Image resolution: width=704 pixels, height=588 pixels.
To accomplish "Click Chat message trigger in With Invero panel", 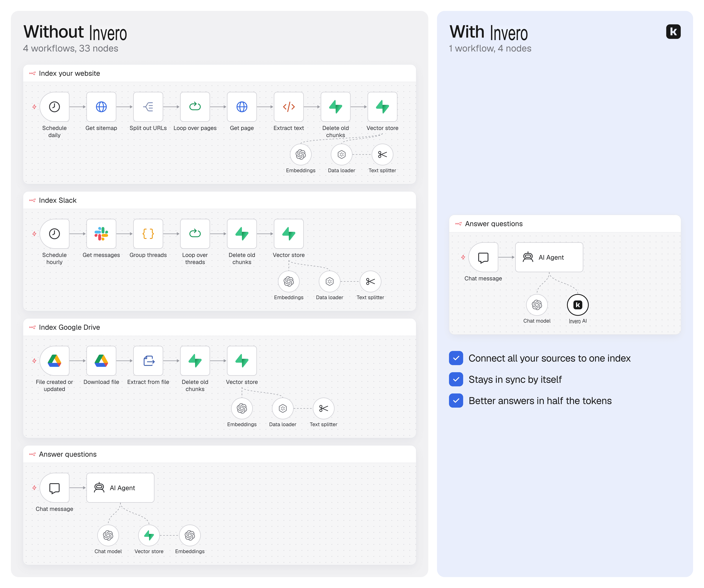I will [x=483, y=257].
